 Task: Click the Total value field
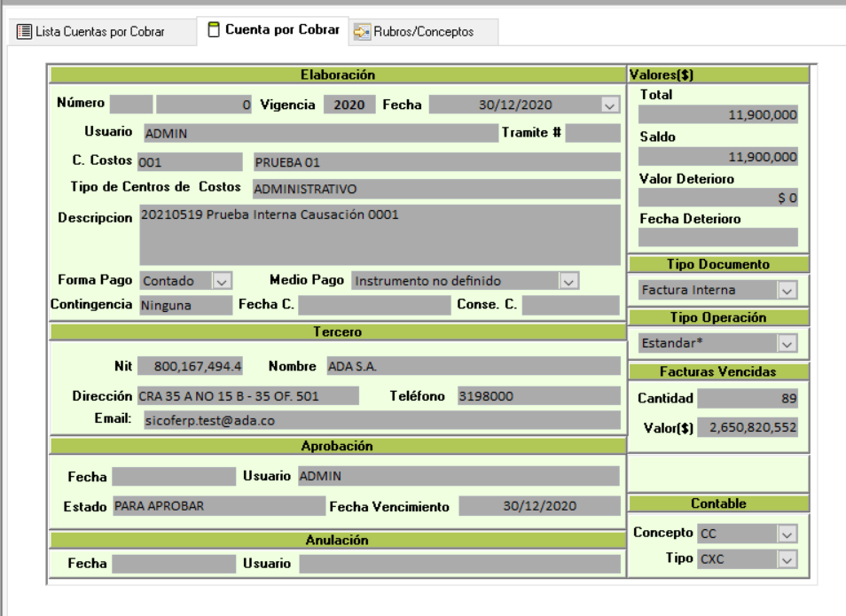point(717,114)
